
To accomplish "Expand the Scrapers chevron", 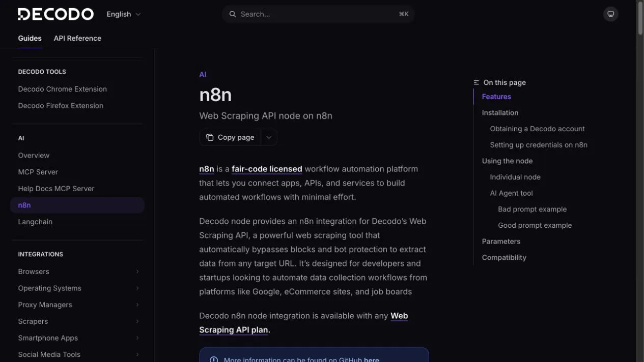I will pyautogui.click(x=137, y=321).
